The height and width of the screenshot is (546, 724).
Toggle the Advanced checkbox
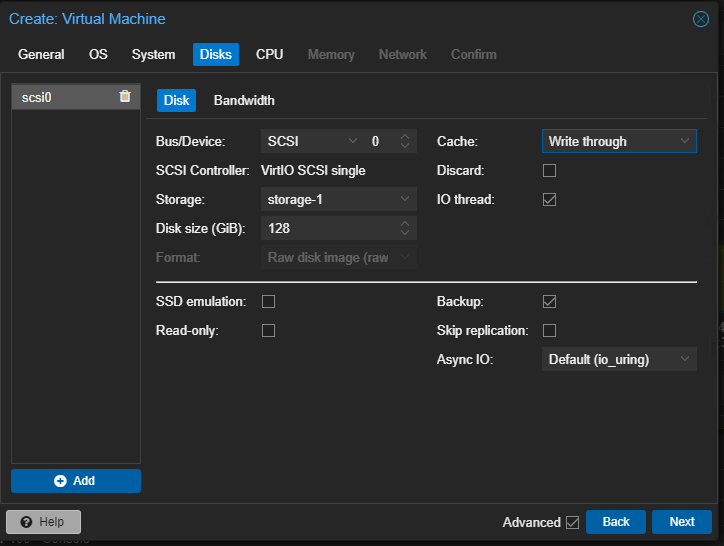(573, 522)
